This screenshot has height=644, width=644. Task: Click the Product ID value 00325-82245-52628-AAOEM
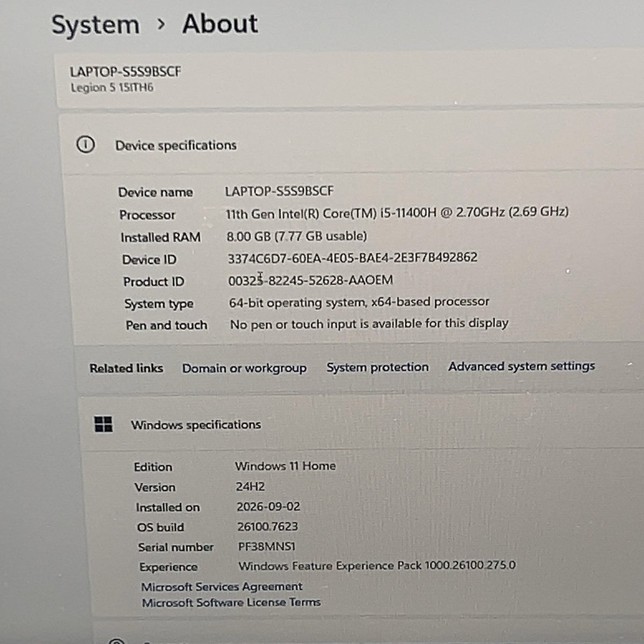311,280
